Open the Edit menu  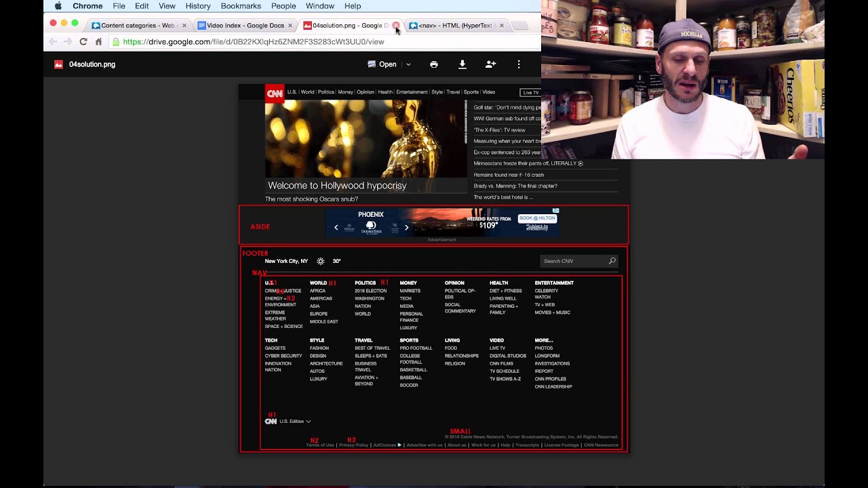[142, 6]
